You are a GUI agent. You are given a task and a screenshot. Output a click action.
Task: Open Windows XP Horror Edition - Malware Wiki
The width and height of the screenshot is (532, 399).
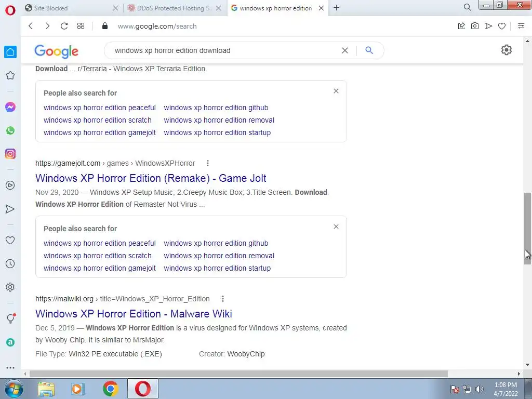(x=134, y=314)
